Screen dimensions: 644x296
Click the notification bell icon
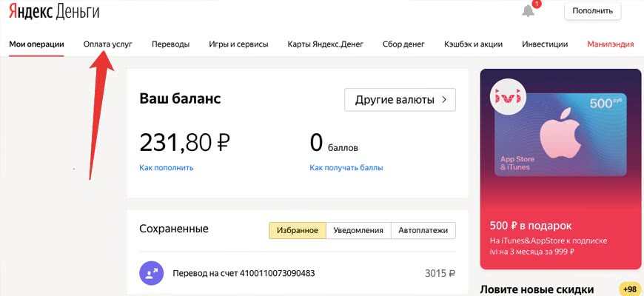click(x=528, y=10)
